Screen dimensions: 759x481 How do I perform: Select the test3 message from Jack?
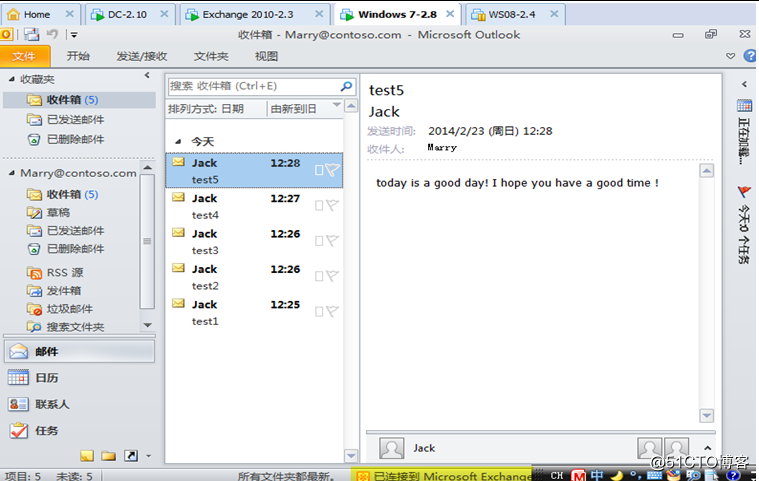point(254,241)
